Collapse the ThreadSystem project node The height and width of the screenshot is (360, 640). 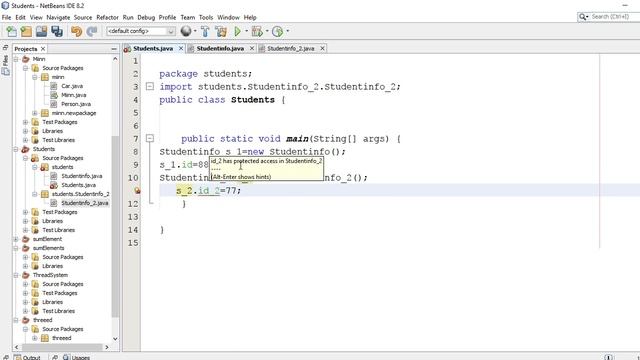(16, 275)
